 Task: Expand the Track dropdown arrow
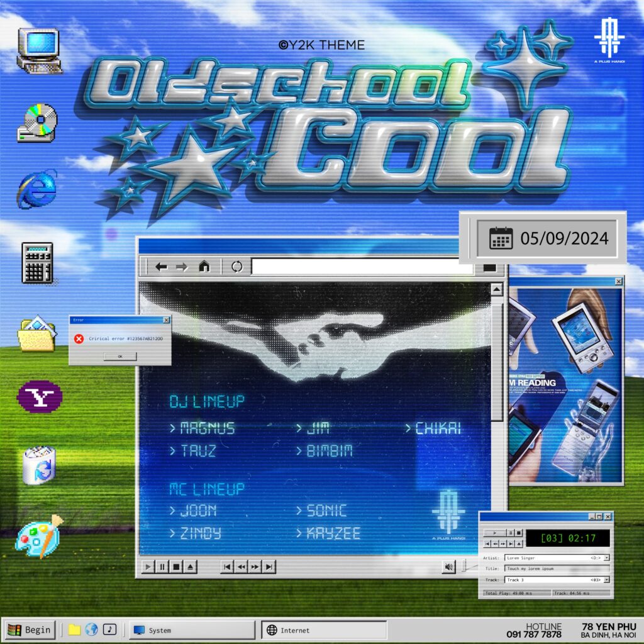point(607,580)
